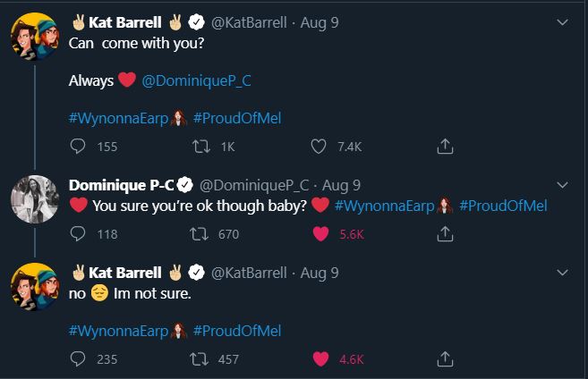This screenshot has height=379, width=588.
Task: Retweet the tweet with 1K retweets
Action: pos(200,146)
